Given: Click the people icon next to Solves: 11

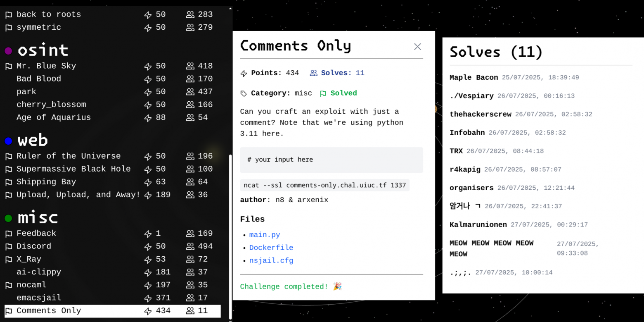Looking at the screenshot, I should point(314,73).
